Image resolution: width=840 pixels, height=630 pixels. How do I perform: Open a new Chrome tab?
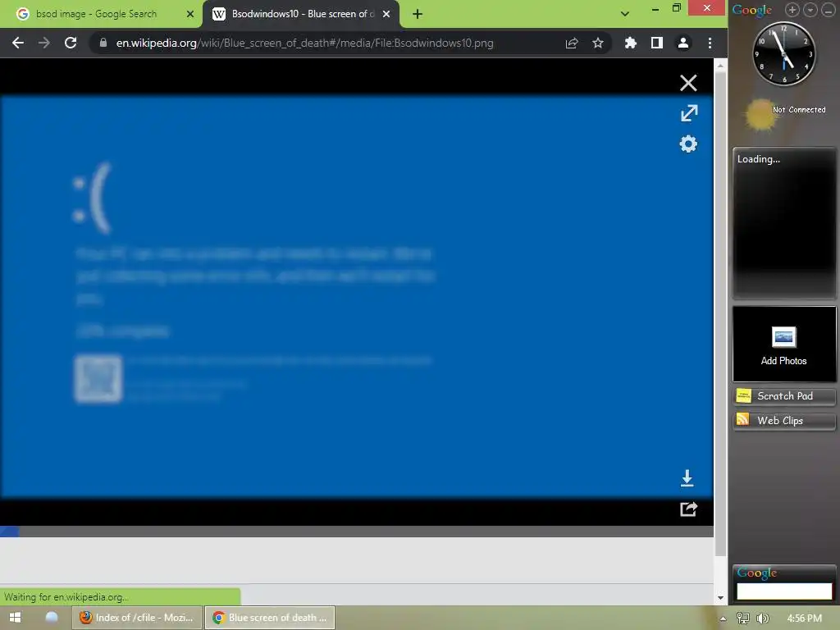418,15
